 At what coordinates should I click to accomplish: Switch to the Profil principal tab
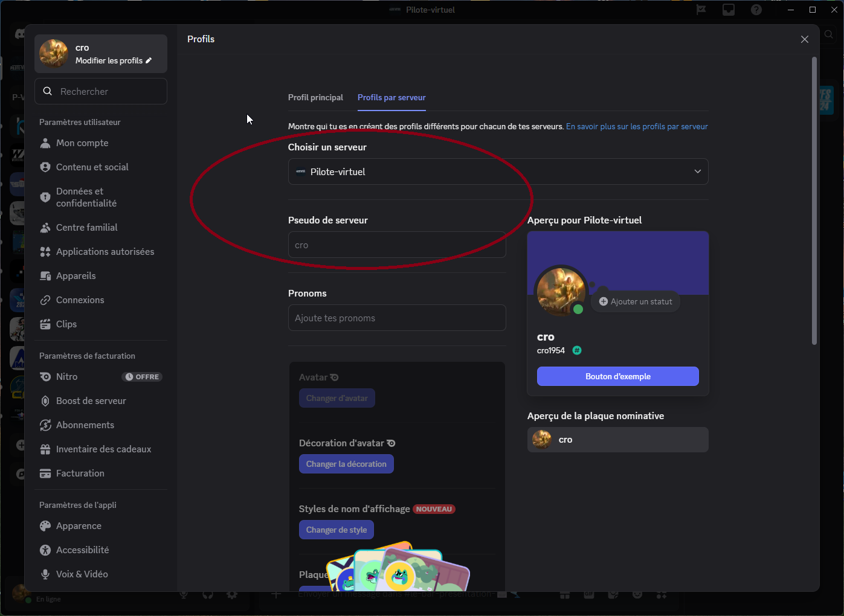click(x=315, y=98)
